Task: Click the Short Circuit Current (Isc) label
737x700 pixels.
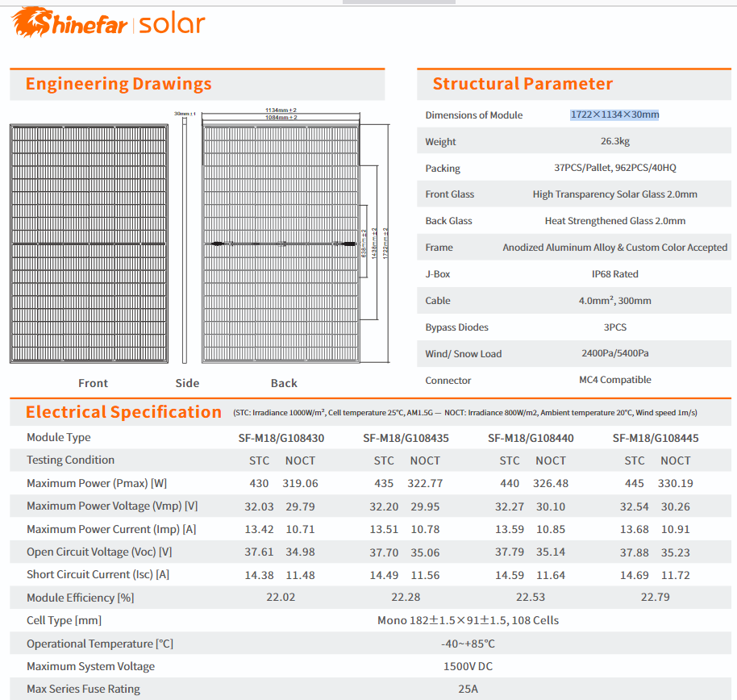Action: click(x=98, y=574)
